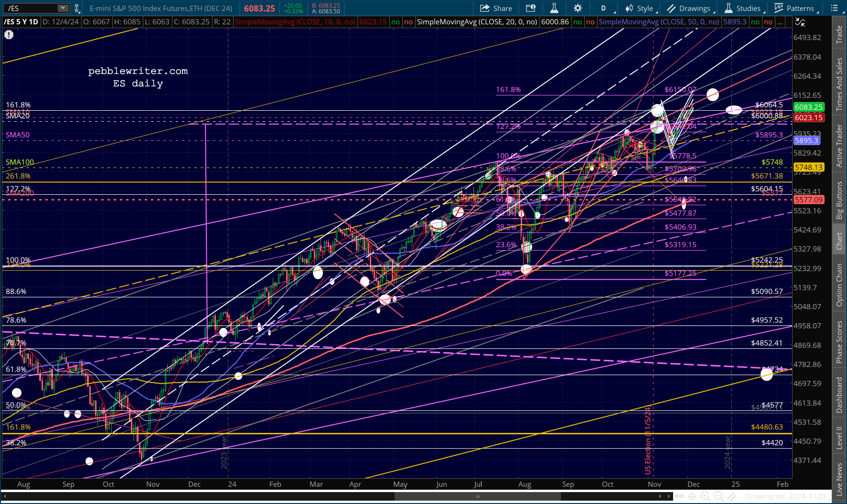
Task: Change the D aggregation period
Action: tap(603, 8)
